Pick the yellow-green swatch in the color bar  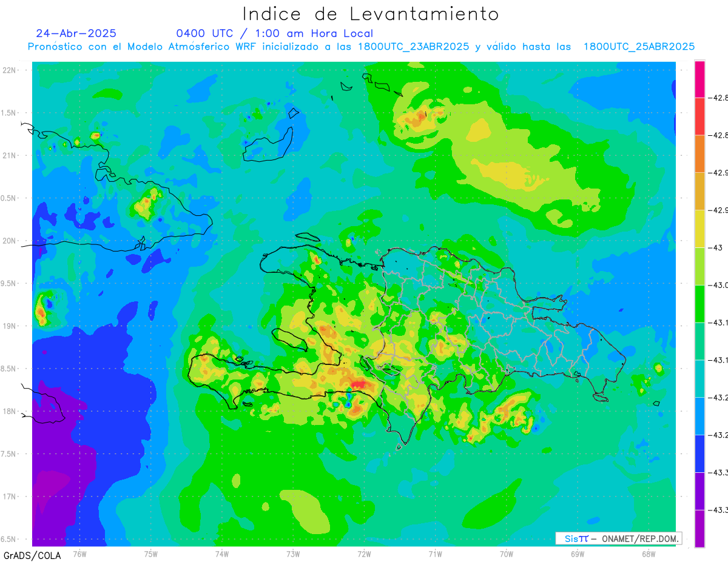(x=699, y=266)
